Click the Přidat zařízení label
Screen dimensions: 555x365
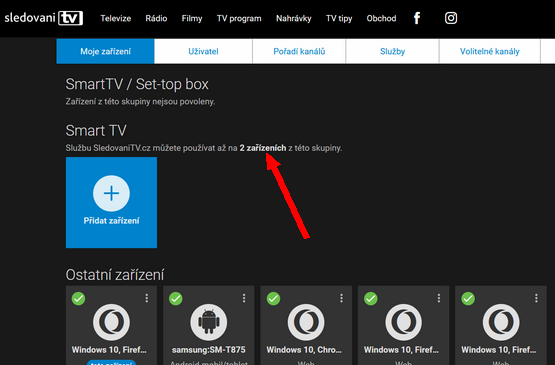coord(111,221)
